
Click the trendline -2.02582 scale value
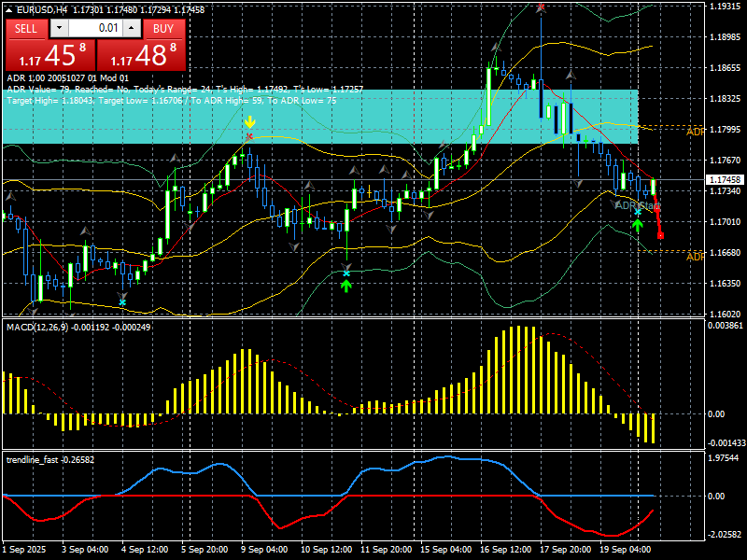point(725,534)
